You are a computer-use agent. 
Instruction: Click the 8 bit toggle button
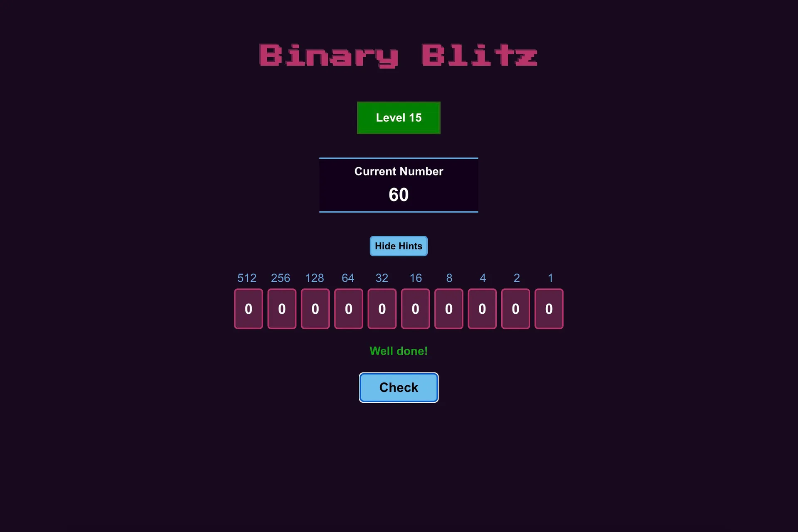(449, 309)
